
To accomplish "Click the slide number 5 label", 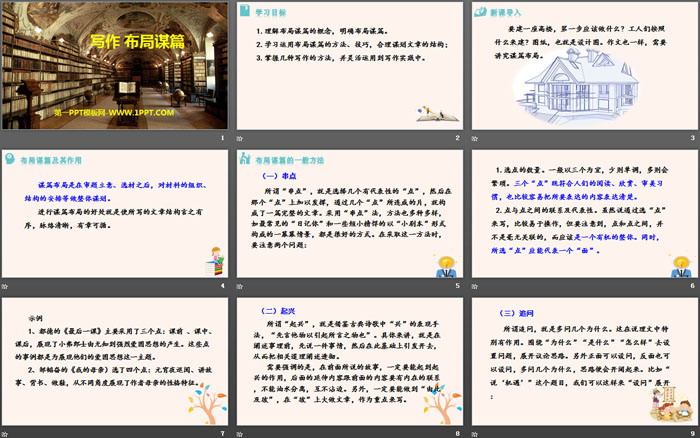I will [458, 286].
